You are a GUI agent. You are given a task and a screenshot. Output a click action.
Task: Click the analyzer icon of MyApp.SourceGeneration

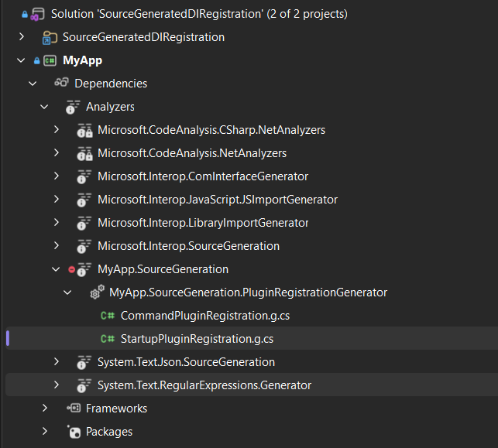[x=84, y=269]
